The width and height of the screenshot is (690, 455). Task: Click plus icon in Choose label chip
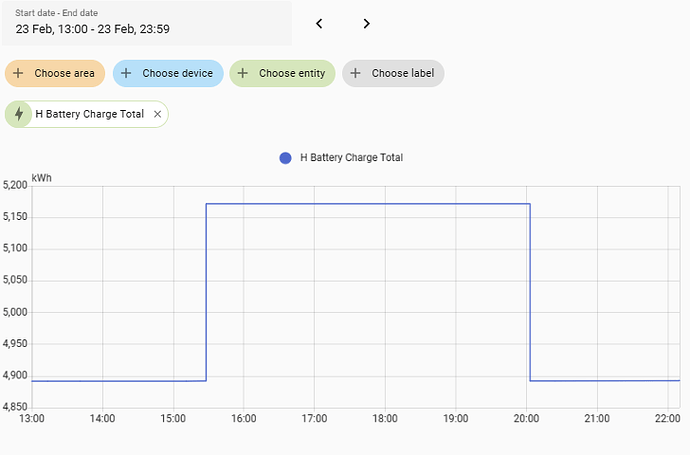[355, 73]
